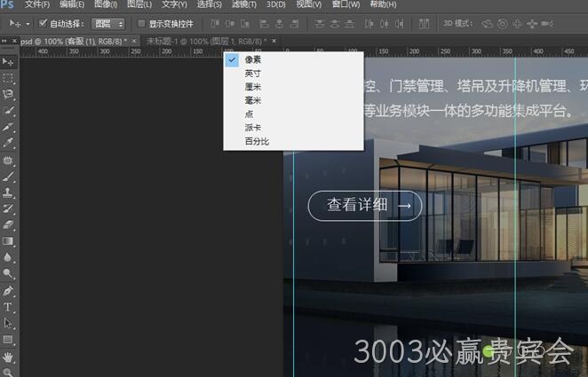Choose the 3D Scale mode icon
Image resolution: width=588 pixels, height=377 pixels.
coord(547,24)
